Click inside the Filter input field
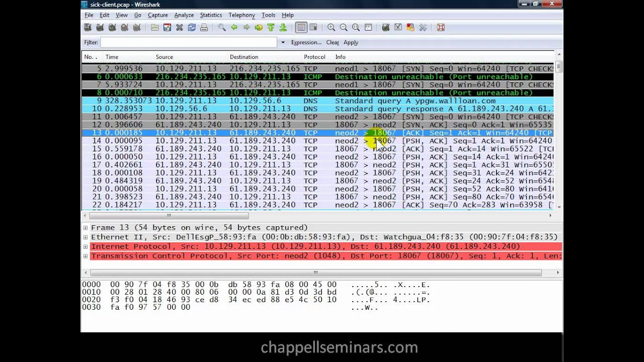644x362 pixels. point(186,42)
